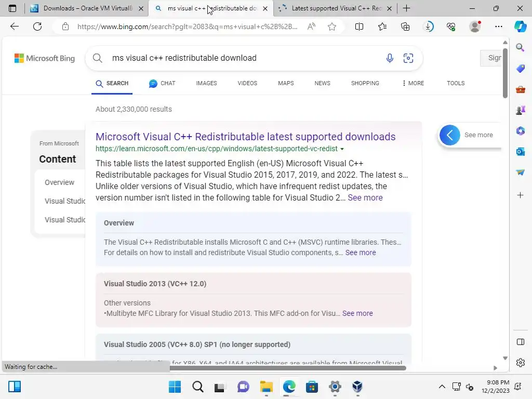Viewport: 532px width, 399px height.
Task: Click See more after result description
Action: click(365, 198)
